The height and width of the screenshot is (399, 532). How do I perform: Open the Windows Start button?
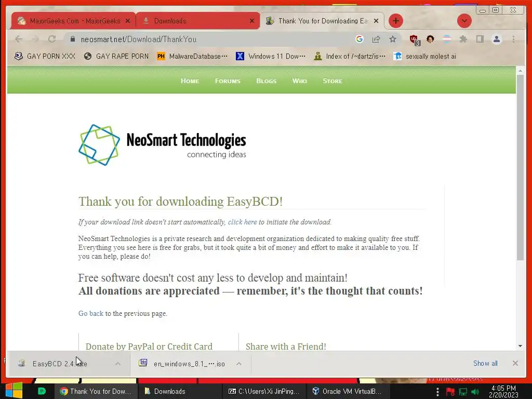[14, 391]
